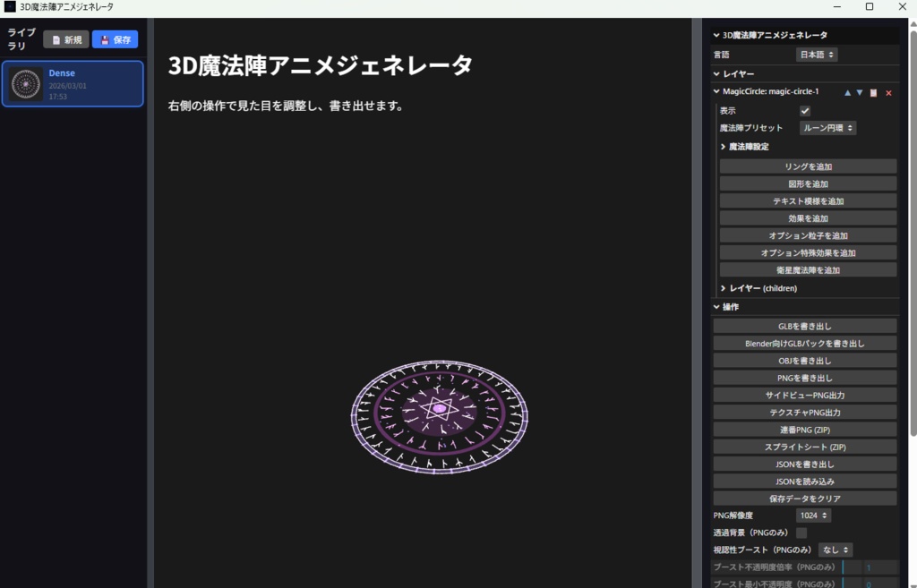Maximize the application window
Screen dimensions: 917x588
coord(870,7)
